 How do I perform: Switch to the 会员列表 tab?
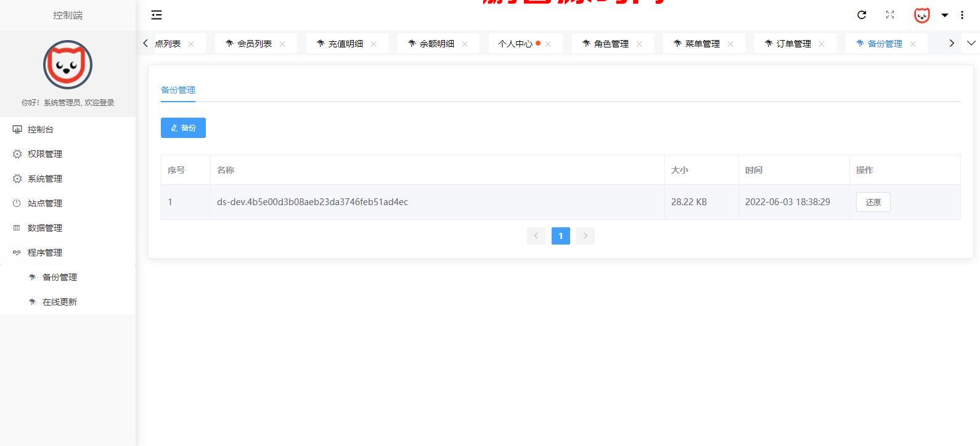(x=255, y=44)
